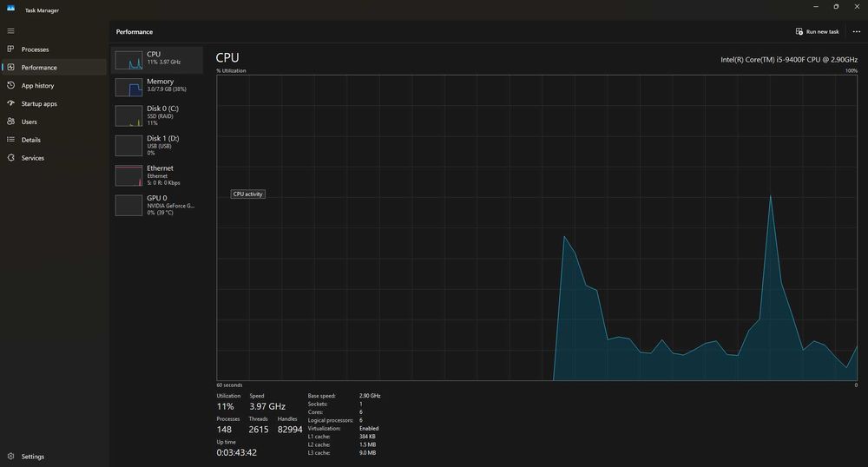Screen dimensions: 868x467
Task: Select the CPU mini graph thumbnail
Action: tap(128, 60)
